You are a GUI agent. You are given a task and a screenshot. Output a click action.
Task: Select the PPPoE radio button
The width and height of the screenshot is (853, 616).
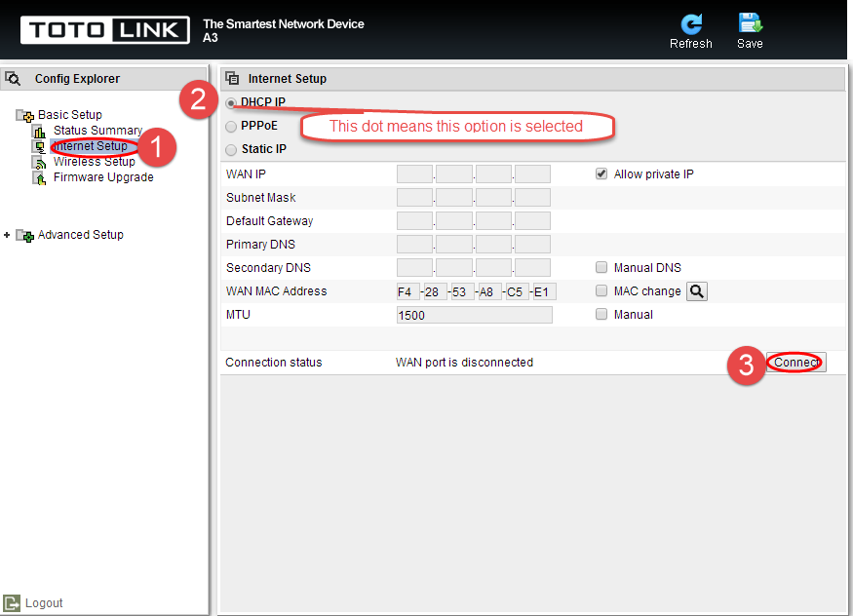pyautogui.click(x=231, y=126)
